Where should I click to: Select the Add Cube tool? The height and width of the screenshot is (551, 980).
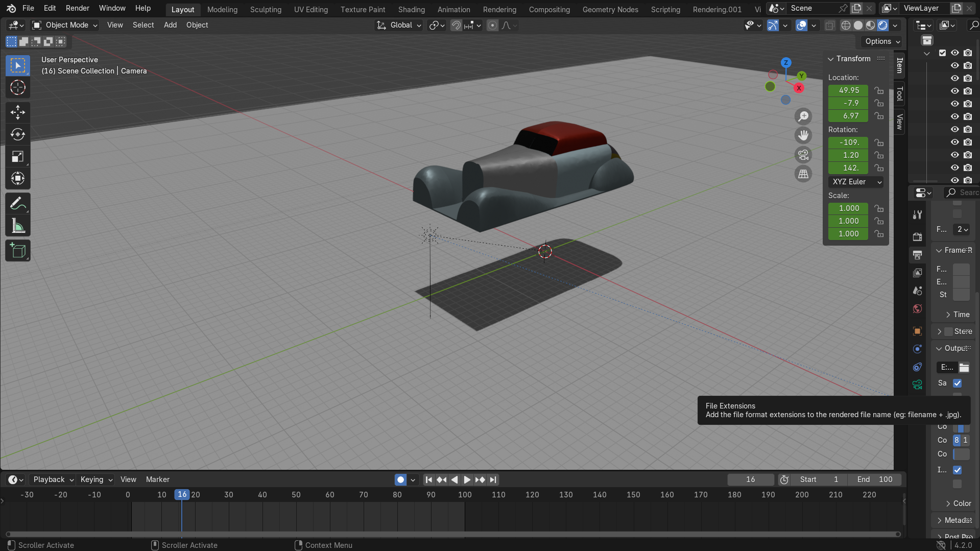coord(18,251)
